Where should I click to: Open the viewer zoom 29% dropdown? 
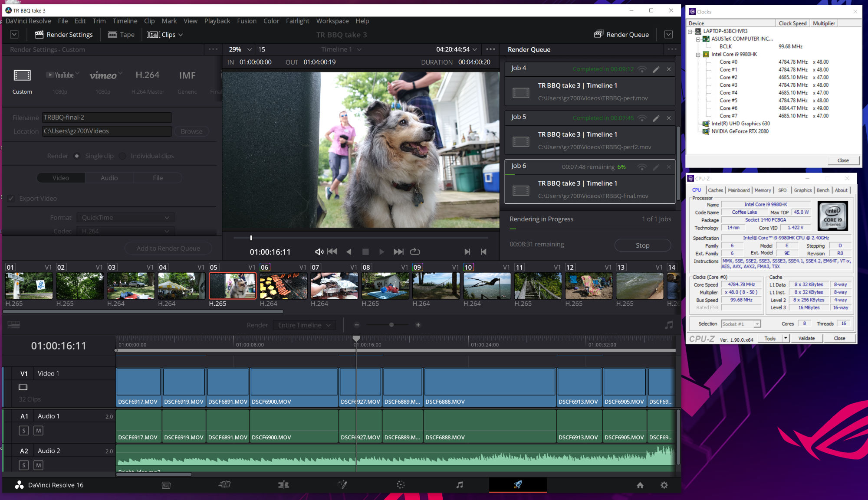pyautogui.click(x=240, y=49)
